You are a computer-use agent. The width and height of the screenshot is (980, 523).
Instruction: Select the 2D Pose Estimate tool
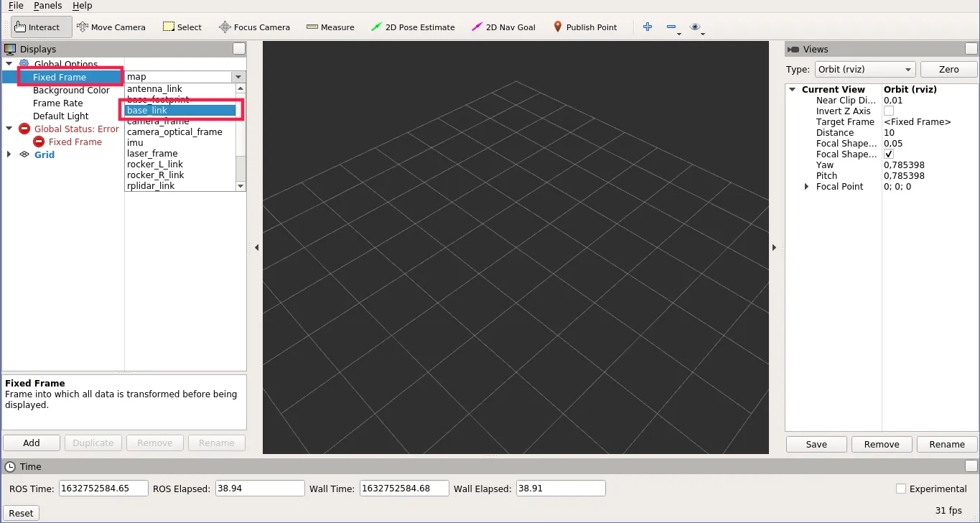[x=413, y=27]
